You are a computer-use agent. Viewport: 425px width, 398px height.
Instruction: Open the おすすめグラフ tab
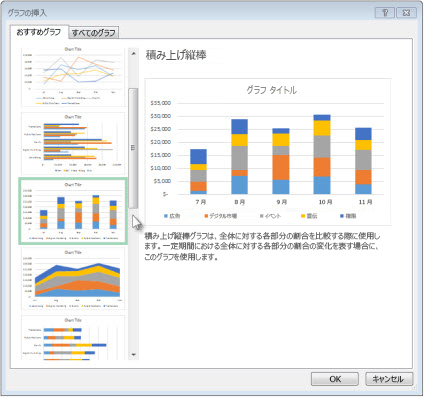point(39,32)
